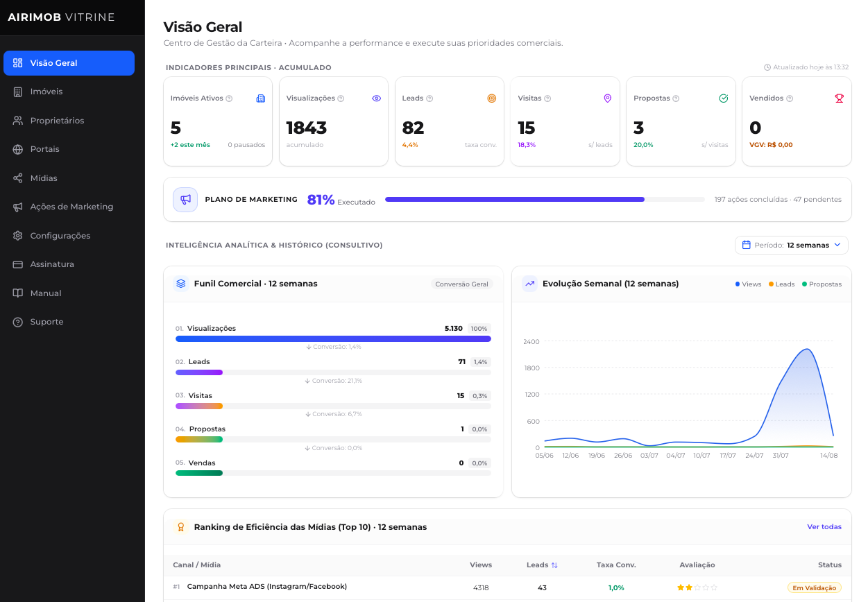Click the Visualizações funnel bar

point(333,339)
